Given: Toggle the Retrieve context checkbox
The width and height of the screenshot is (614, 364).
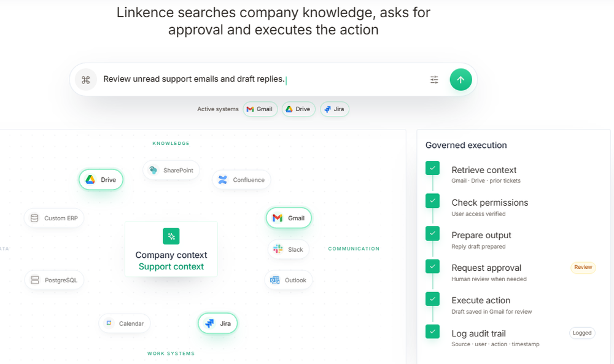Looking at the screenshot, I should [432, 168].
